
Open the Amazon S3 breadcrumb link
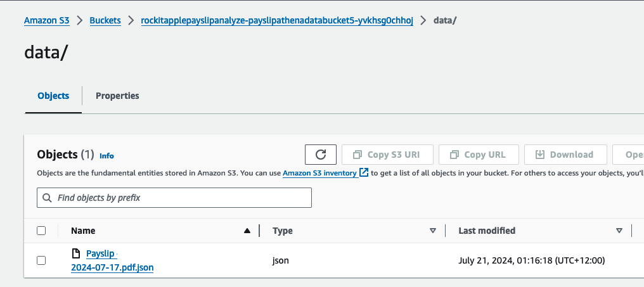pyautogui.click(x=47, y=20)
